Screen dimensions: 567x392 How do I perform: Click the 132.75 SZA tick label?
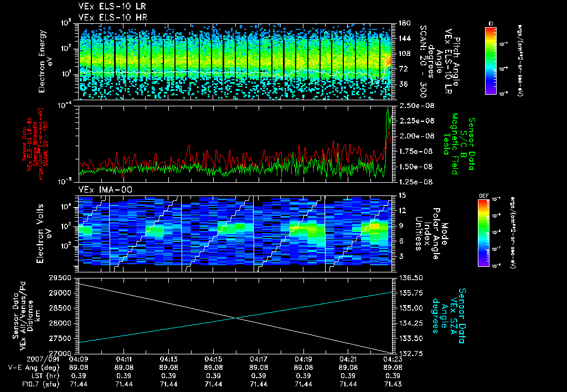point(411,353)
